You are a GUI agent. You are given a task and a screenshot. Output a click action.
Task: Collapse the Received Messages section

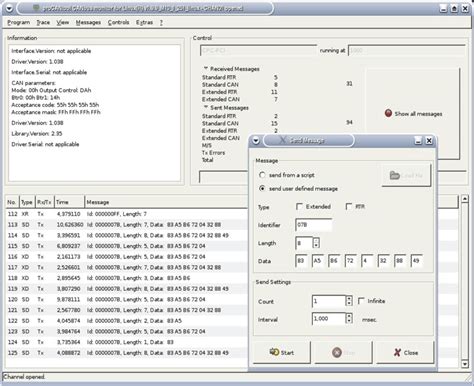click(x=206, y=68)
